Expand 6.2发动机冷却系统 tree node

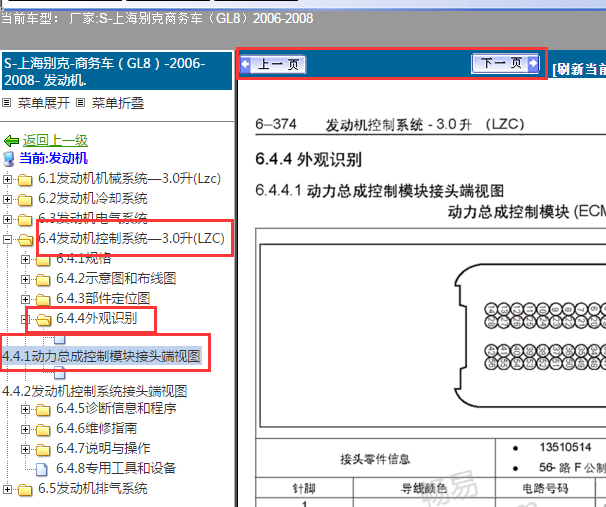coord(7,199)
